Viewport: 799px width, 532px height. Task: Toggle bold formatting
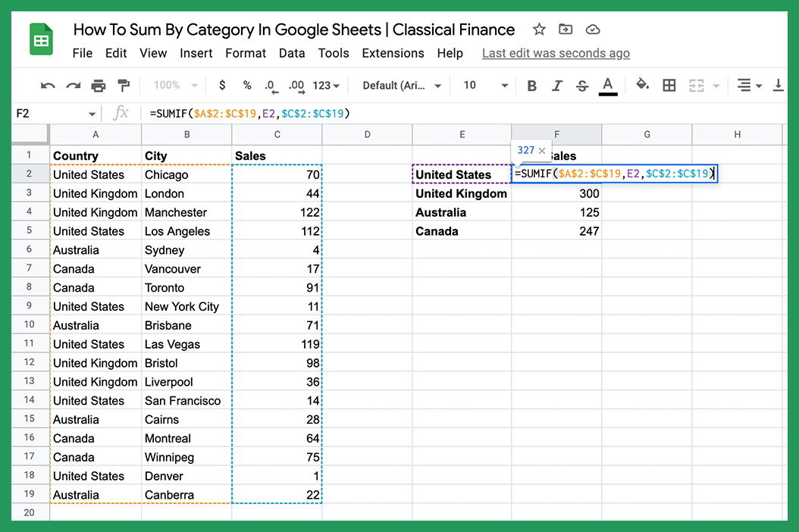[531, 86]
